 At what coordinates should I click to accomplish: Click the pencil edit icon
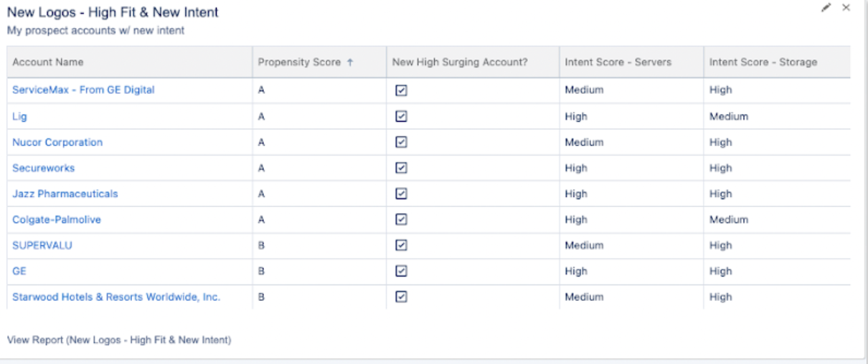pos(827,7)
